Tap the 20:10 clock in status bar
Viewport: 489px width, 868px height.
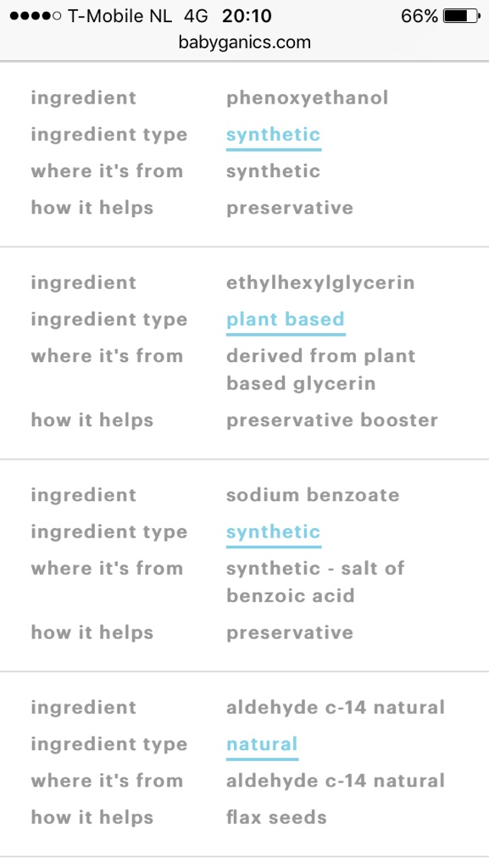tap(247, 16)
